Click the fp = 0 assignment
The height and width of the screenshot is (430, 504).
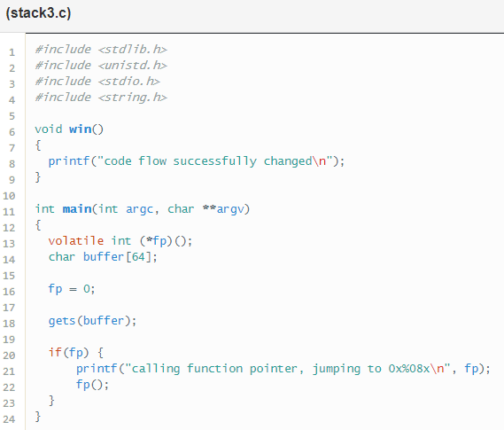tap(72, 289)
